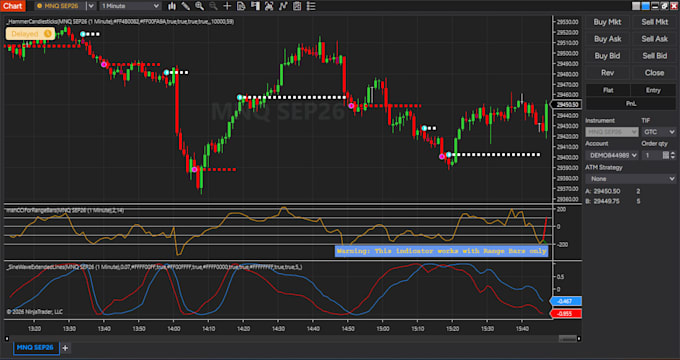This screenshot has height=360, width=680.
Task: Click the MNQ SEP26 instrument field in toolbar
Action: point(60,6)
